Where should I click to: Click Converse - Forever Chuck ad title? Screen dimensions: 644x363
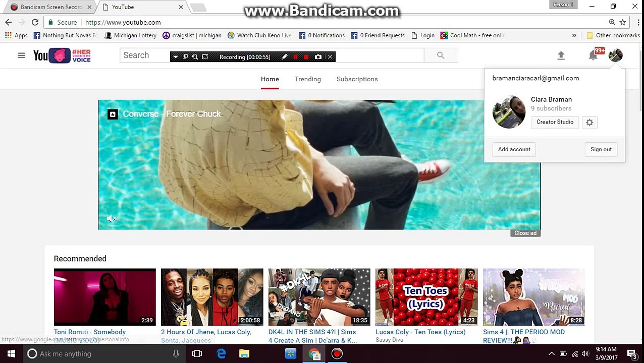pos(172,114)
